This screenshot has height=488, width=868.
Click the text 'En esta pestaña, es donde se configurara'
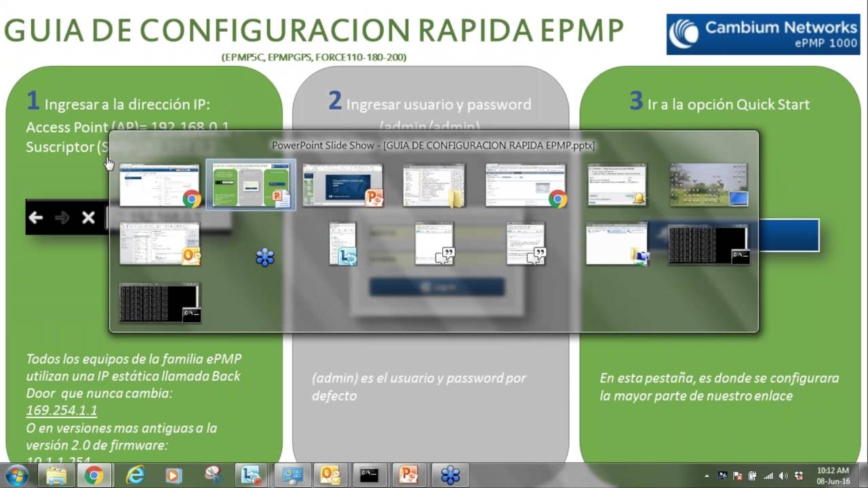719,378
